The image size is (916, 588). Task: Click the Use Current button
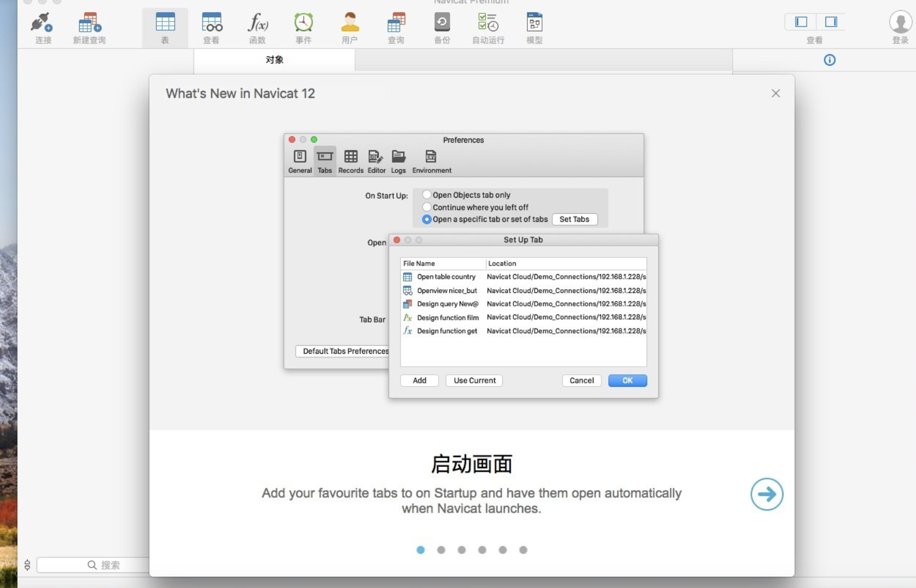click(x=474, y=380)
